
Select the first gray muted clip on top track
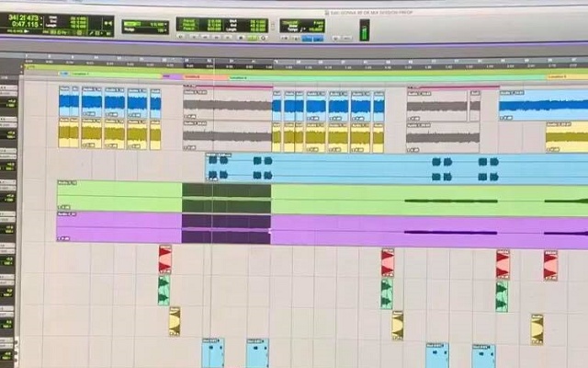click(228, 104)
